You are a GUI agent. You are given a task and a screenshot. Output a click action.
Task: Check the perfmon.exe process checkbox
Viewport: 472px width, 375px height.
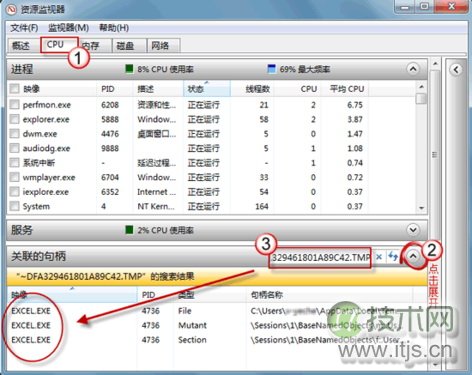(14, 105)
